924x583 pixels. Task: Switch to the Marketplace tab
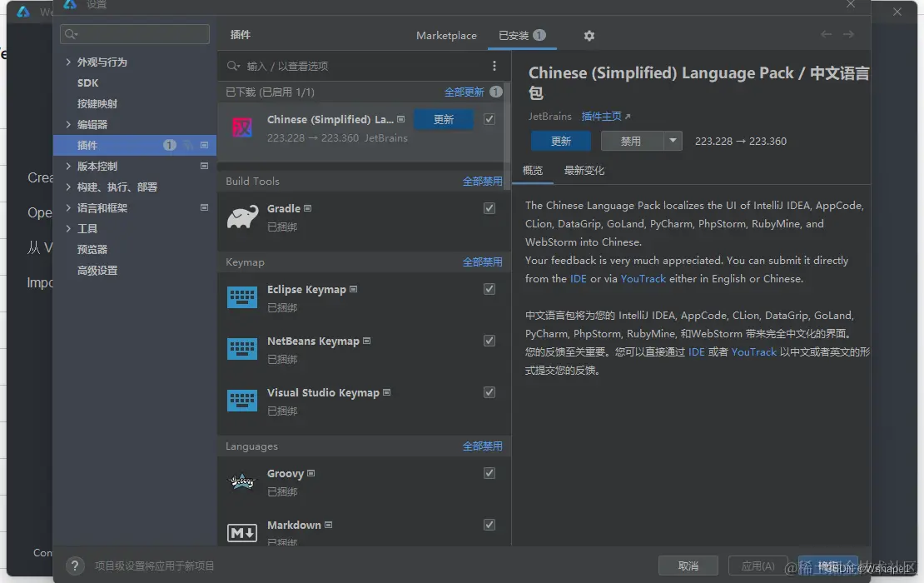(x=446, y=36)
